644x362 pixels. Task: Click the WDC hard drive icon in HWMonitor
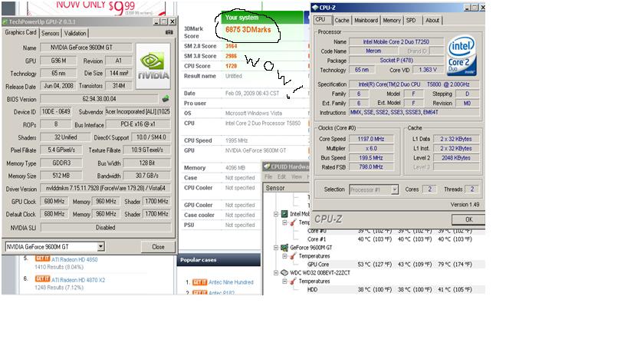click(x=284, y=272)
